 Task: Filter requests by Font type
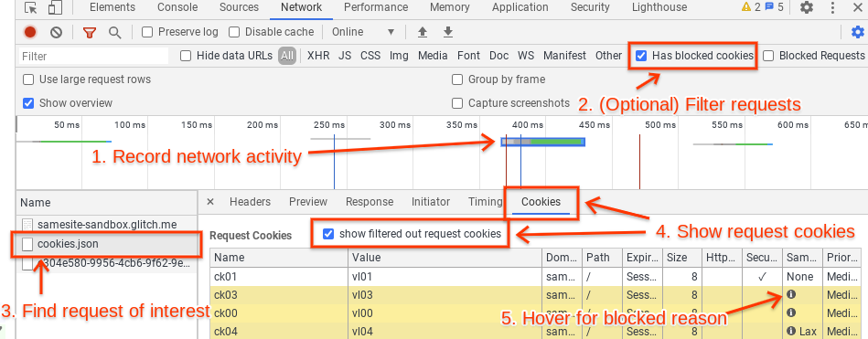pyautogui.click(x=468, y=56)
